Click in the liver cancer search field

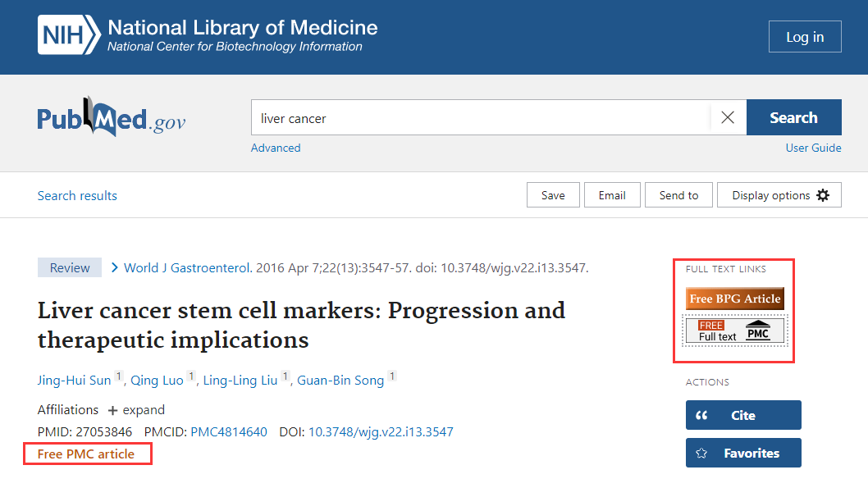coord(480,118)
